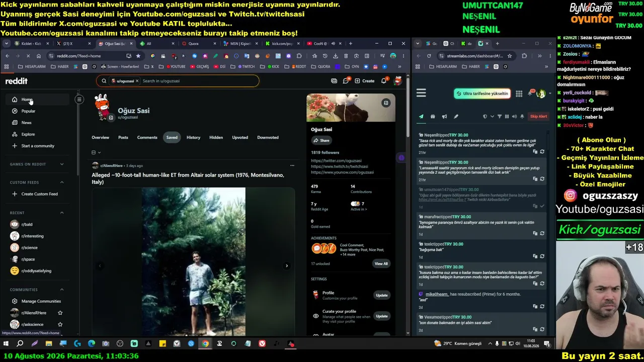Viewport: 644px width, 362px height.
Task: Collapse the Recent section
Action: [62, 213]
